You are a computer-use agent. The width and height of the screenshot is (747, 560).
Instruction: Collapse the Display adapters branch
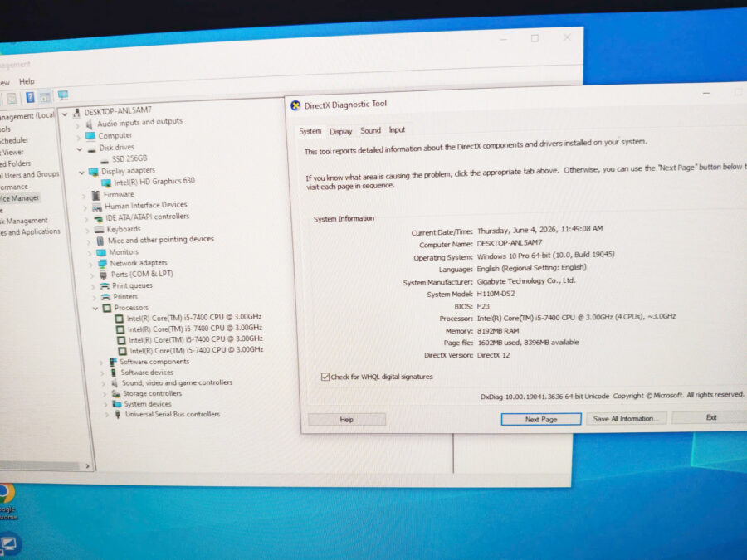(x=81, y=173)
